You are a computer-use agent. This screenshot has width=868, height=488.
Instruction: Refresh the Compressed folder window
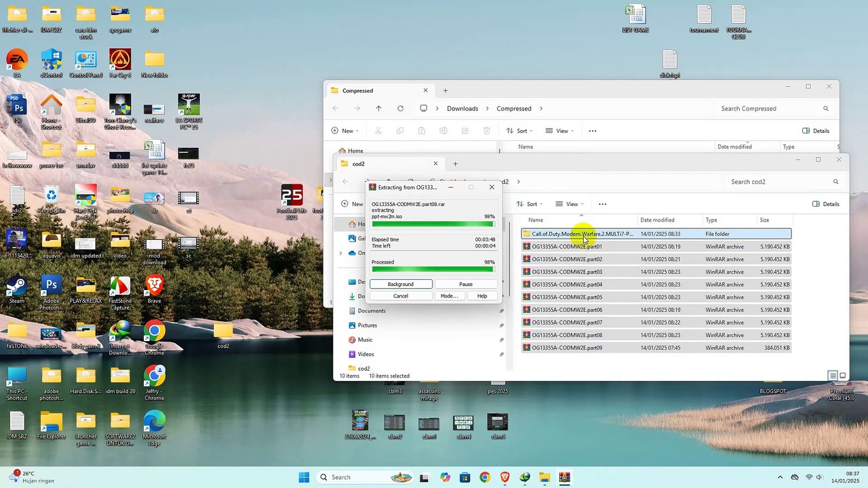(400, 108)
